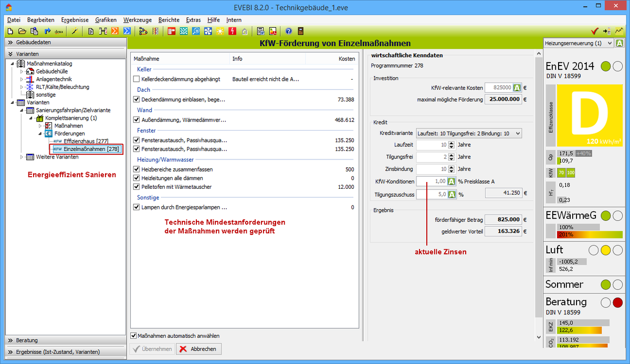Viewport: 630px width, 364px height.
Task: Expand Ergebnisse (Ist-Zustand, Varianten) panel
Action: (x=66, y=352)
